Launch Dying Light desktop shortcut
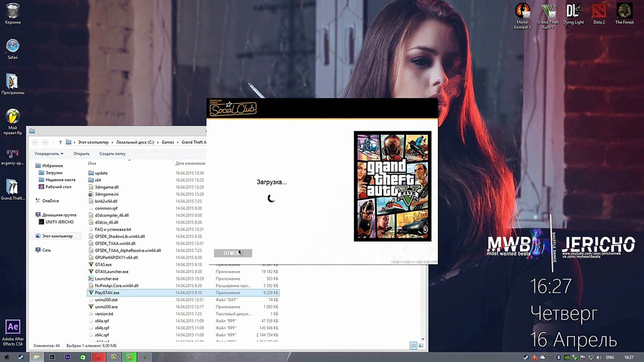 click(573, 14)
